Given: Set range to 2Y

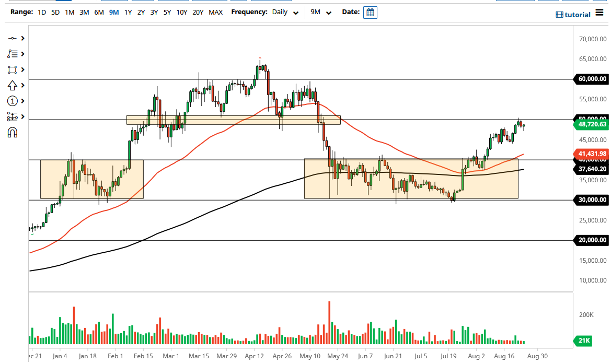Looking at the screenshot, I should [x=141, y=13].
